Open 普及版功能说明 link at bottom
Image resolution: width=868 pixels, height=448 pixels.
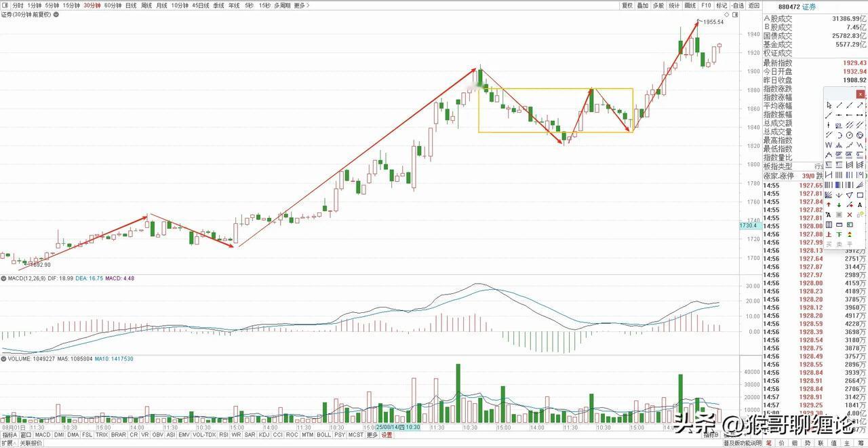(x=742, y=443)
